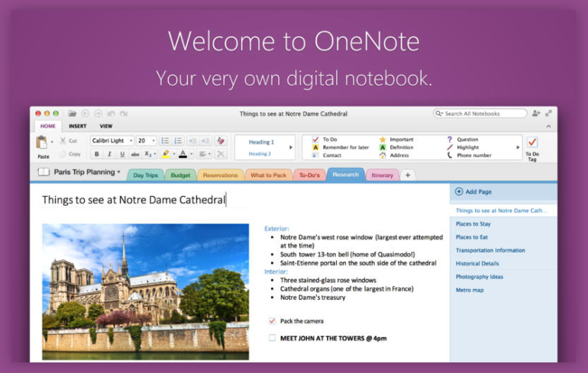This screenshot has width=588, height=373.
Task: Open the Places to Stay page
Action: [x=473, y=223]
